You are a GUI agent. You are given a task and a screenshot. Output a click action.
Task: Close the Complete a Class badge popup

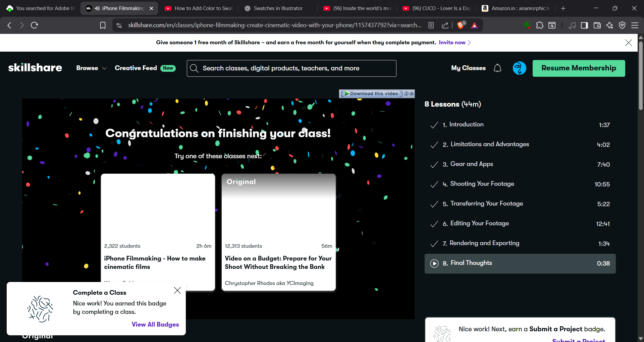point(177,290)
